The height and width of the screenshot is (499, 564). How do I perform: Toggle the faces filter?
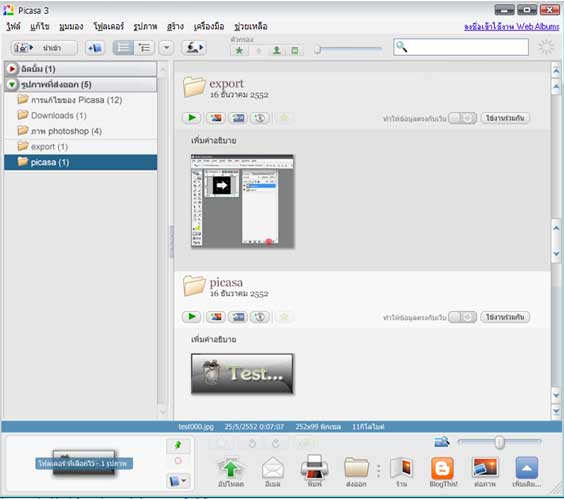[277, 50]
